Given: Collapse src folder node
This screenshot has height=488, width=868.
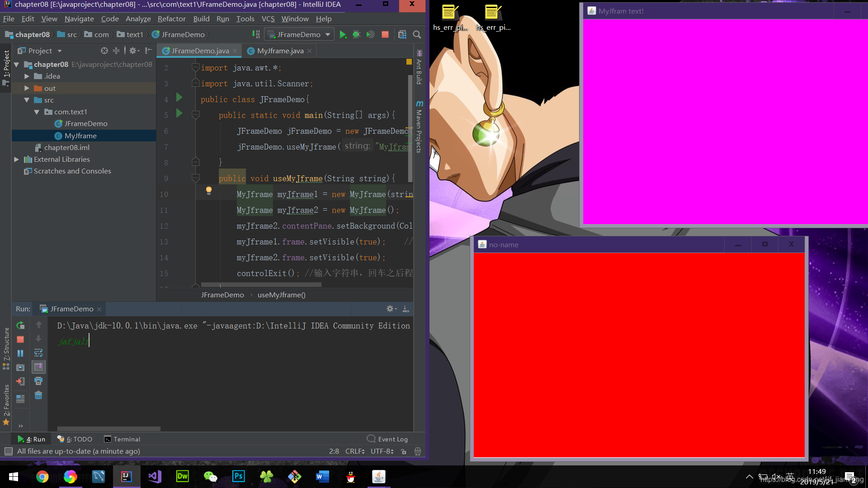Looking at the screenshot, I should pyautogui.click(x=27, y=100).
